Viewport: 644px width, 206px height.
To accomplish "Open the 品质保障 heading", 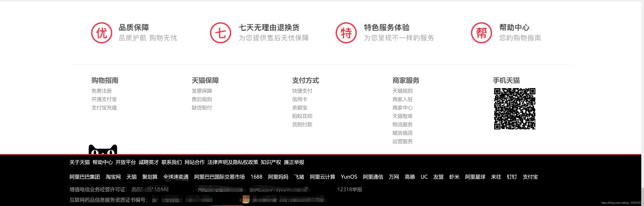I will (x=134, y=27).
